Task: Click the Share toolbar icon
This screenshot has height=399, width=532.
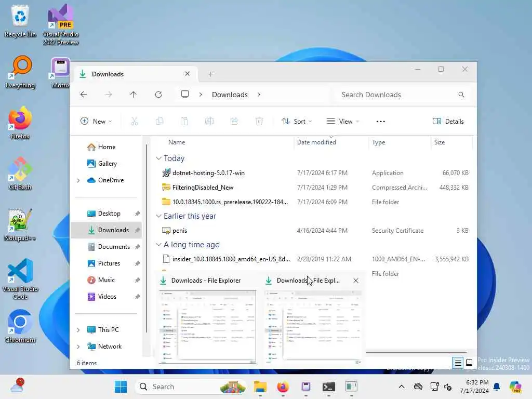Action: tap(234, 121)
